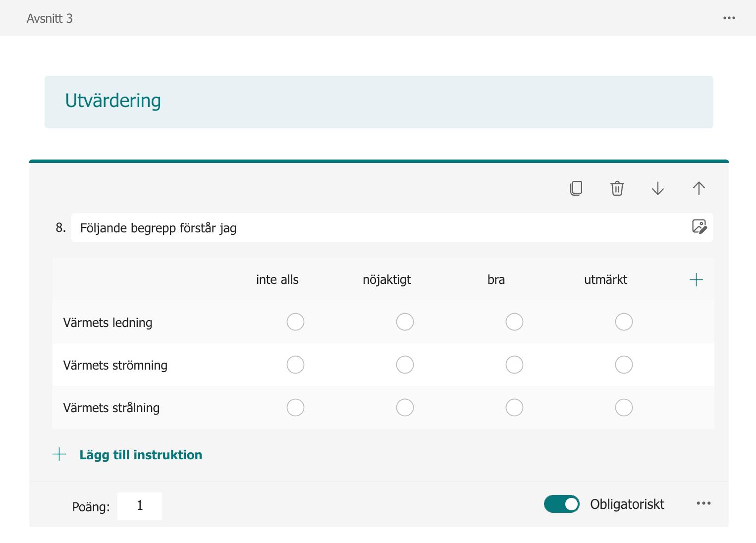The width and height of the screenshot is (756, 543).
Task: Edit the 'utmärkt' column header
Action: (x=605, y=280)
